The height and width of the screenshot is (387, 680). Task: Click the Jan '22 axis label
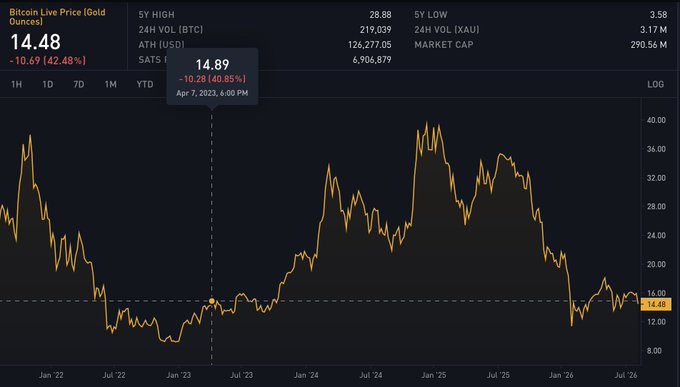tap(51, 375)
